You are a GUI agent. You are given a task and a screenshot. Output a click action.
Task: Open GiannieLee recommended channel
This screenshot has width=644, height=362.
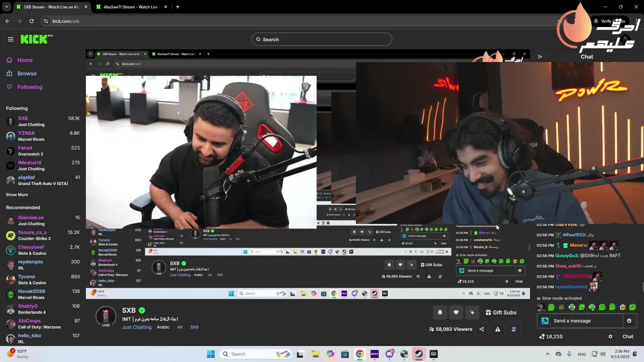(43, 221)
